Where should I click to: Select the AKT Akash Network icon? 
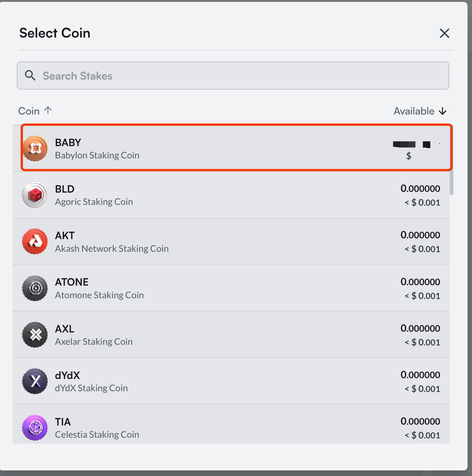click(x=35, y=241)
